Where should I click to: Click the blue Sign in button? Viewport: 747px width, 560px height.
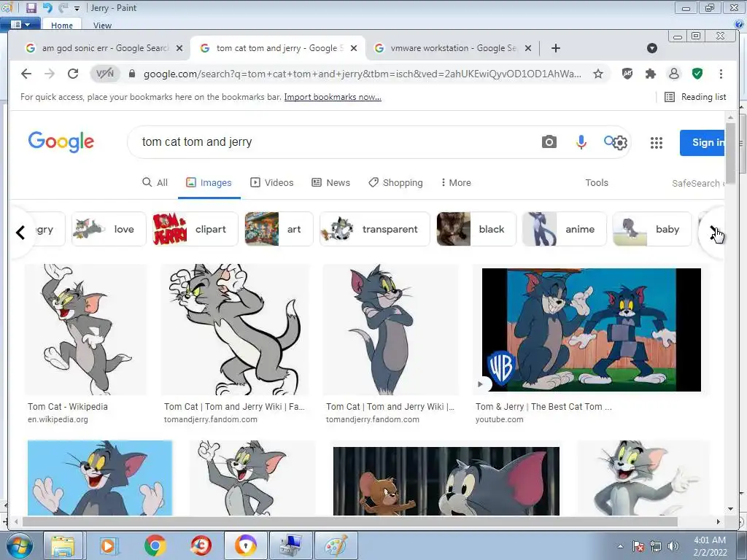point(703,142)
